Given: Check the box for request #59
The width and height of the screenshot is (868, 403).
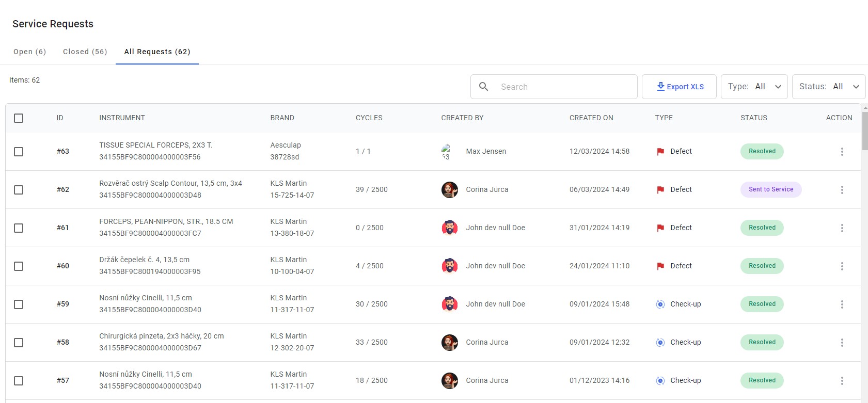Looking at the screenshot, I should click(19, 304).
